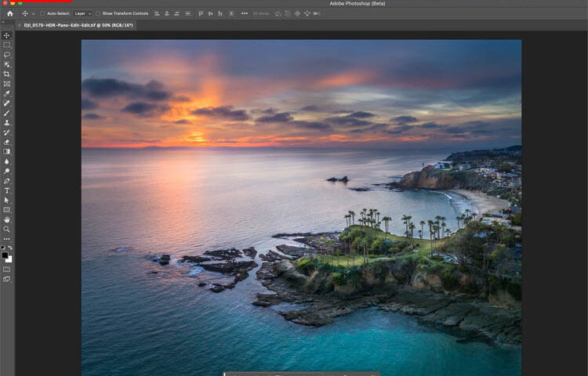The height and width of the screenshot is (376, 588).
Task: Click the Home icon in the options bar
Action: pos(10,13)
